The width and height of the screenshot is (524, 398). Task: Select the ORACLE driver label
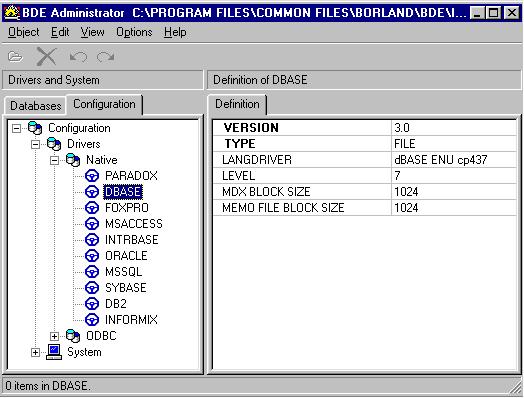pyautogui.click(x=126, y=256)
